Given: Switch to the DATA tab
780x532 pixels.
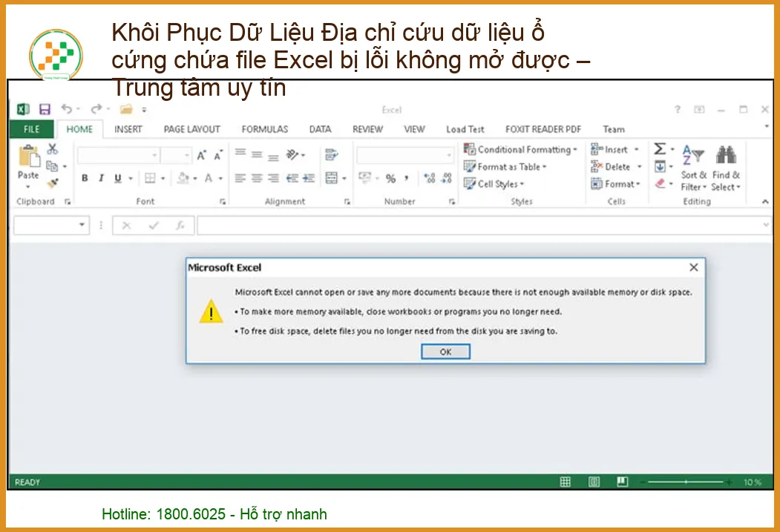Looking at the screenshot, I should 321,129.
